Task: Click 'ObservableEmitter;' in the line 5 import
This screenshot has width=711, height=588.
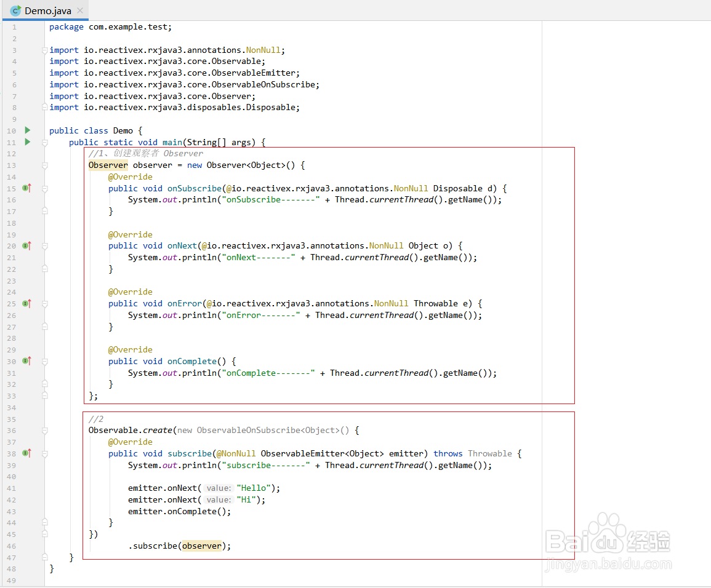Action: pos(255,73)
